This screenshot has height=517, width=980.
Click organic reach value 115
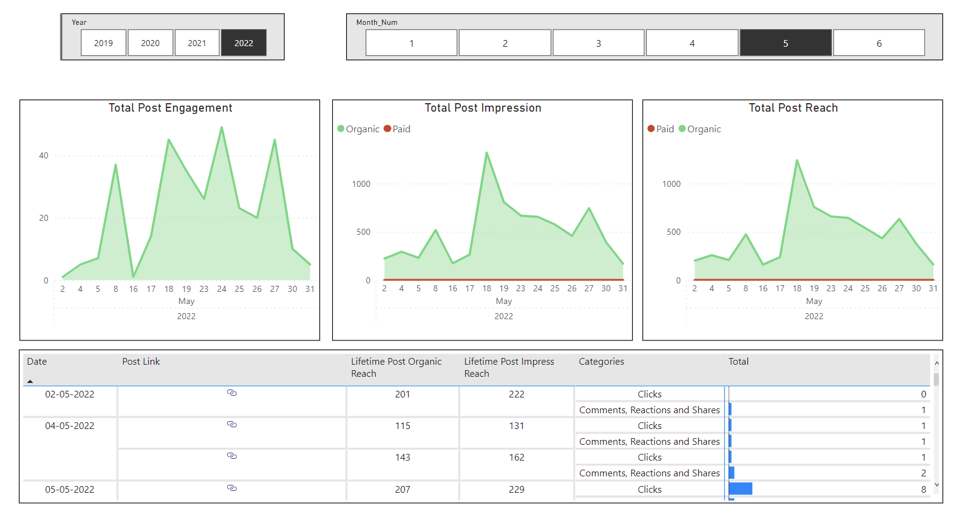pyautogui.click(x=403, y=426)
